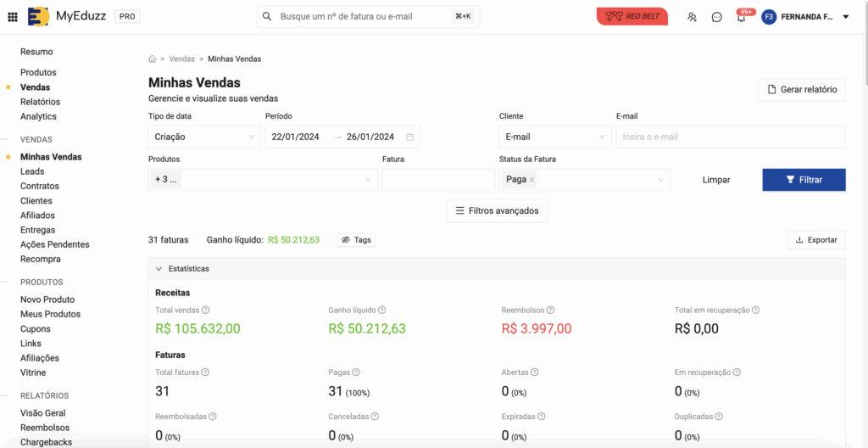The width and height of the screenshot is (868, 448).
Task: Remove the Paga status filter tag
Action: pos(531,180)
